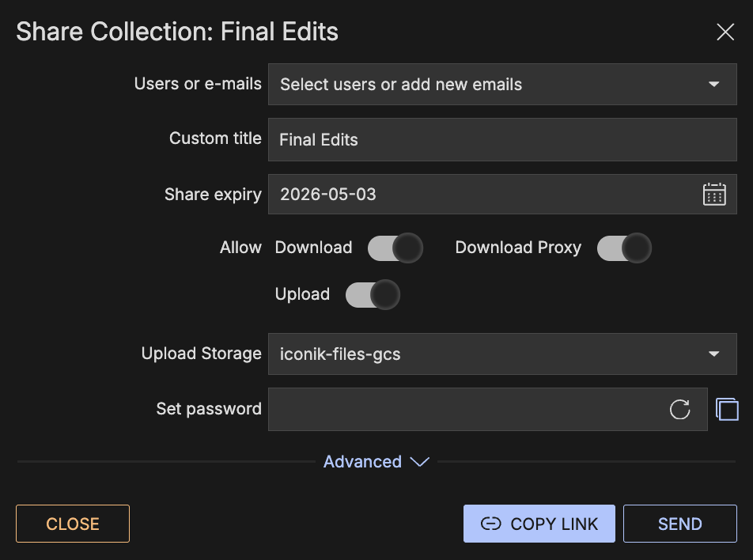Close the Share Collection dialog with X
The width and height of the screenshot is (753, 560).
[725, 32]
